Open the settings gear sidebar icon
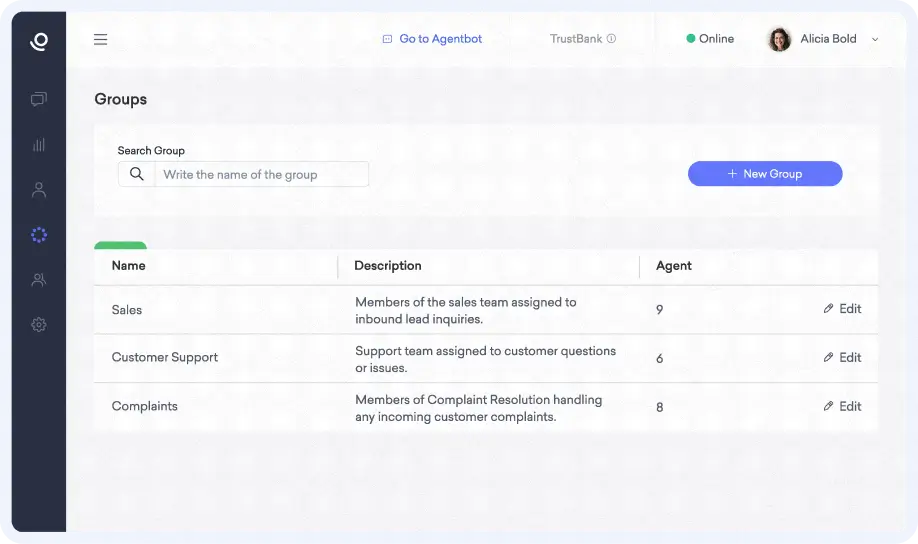 [x=39, y=325]
